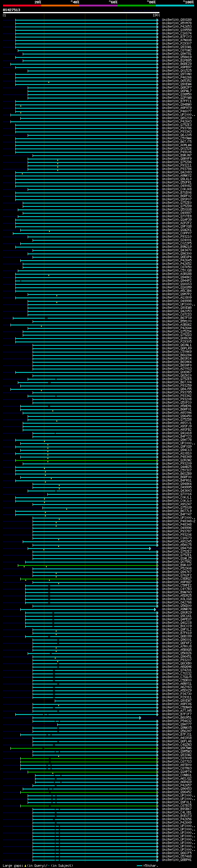This screenshot has height=868, width=197.
Task: Click the UniRef100_A5AEH1 label
Action: coord(177,406)
